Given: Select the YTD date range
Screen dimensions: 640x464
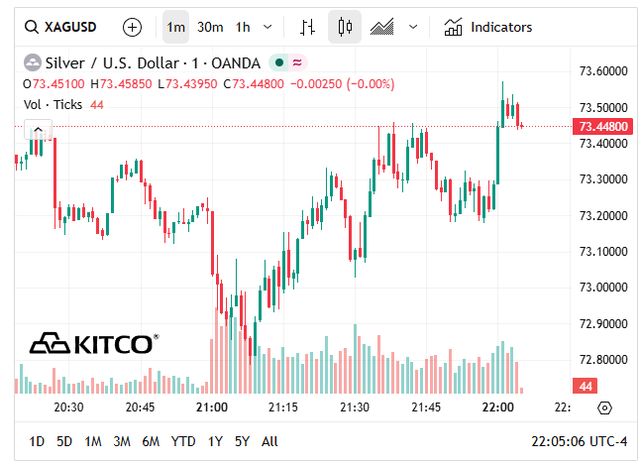Looking at the screenshot, I should (x=183, y=441).
